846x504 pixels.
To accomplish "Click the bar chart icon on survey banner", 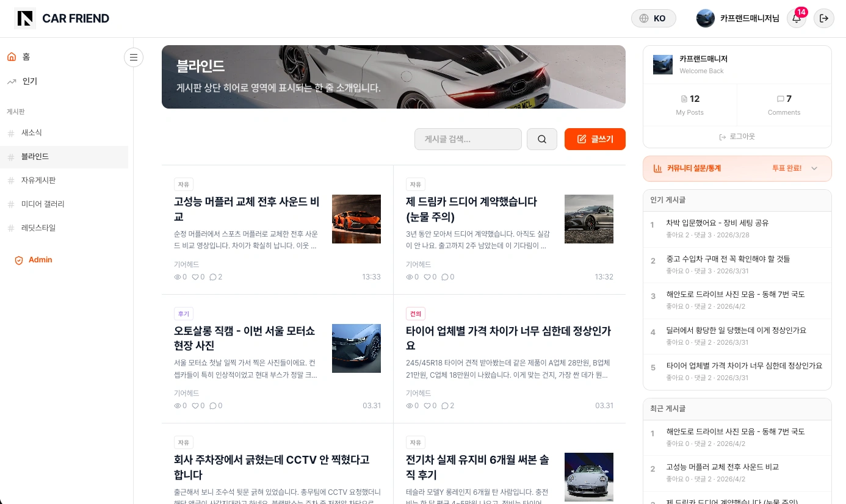I will [x=658, y=168].
